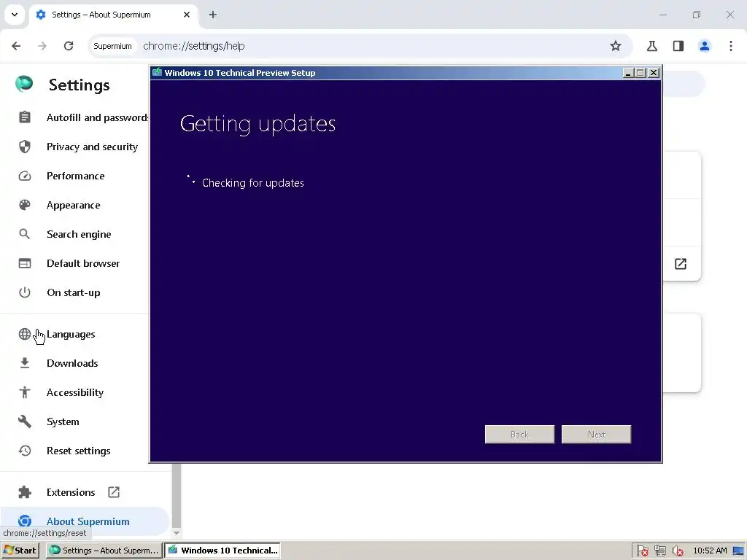Click the Search engine magnifier icon
Image resolution: width=747 pixels, height=560 pixels.
(x=25, y=234)
